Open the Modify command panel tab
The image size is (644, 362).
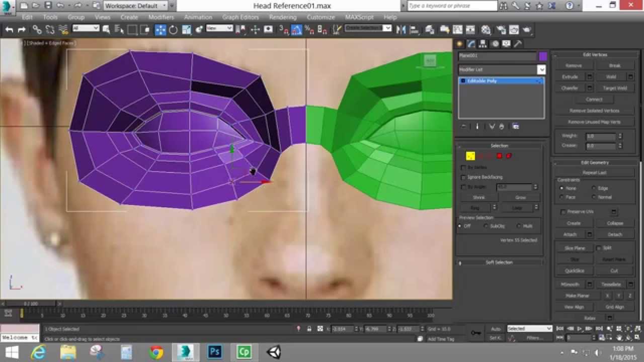tap(471, 44)
